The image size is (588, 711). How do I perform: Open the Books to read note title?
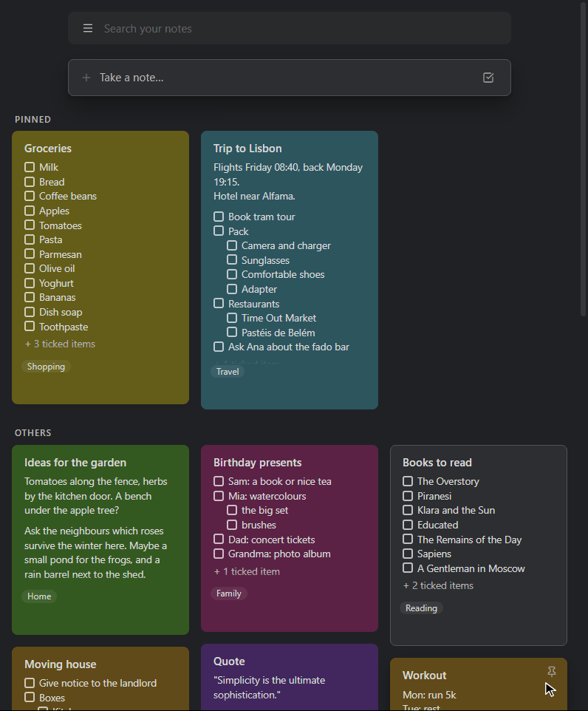coord(437,463)
